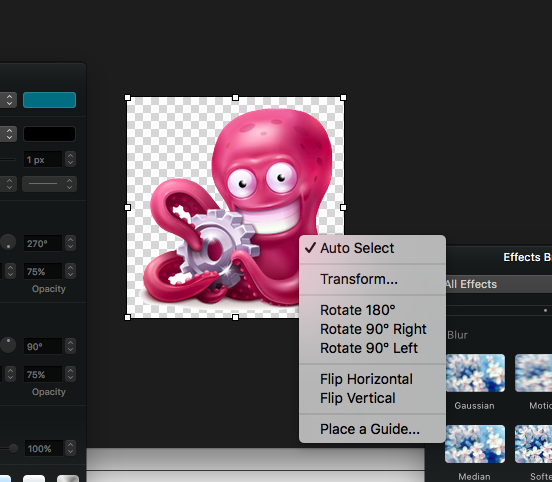Click the Blur category heading
The width and height of the screenshot is (552, 482).
pos(457,335)
